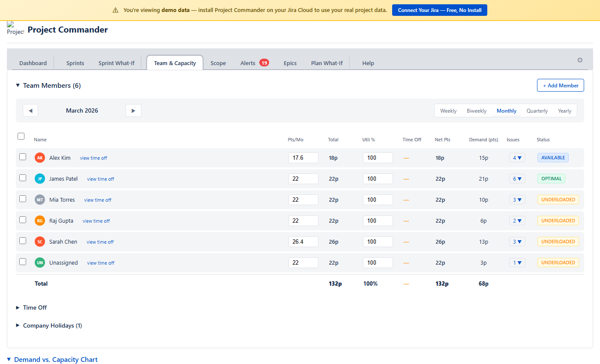Open the Sprint What-If tab

tap(116, 63)
